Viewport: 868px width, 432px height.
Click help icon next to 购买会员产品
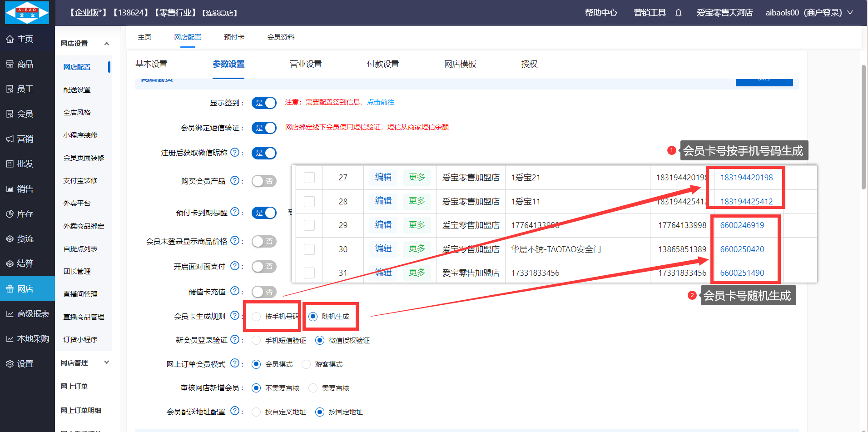click(235, 180)
